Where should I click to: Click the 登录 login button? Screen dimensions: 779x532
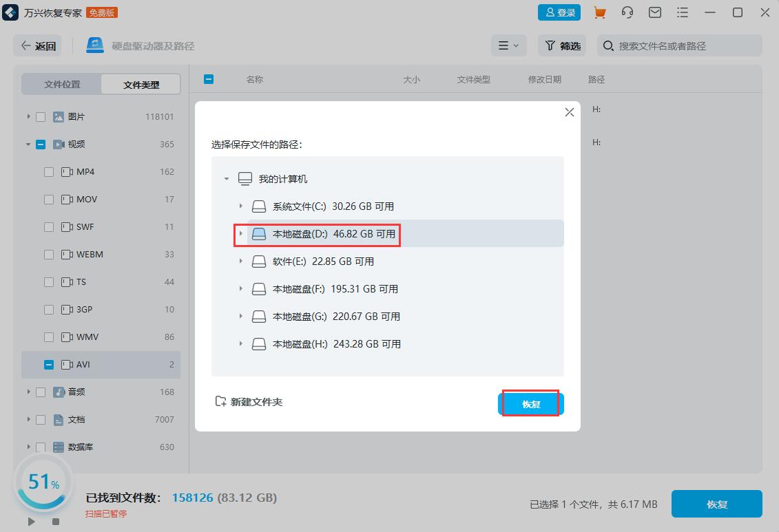click(x=559, y=12)
